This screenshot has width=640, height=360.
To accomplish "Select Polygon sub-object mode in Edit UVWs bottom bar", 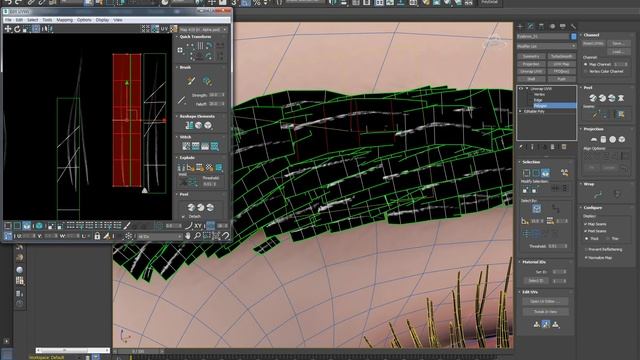I will 27,226.
